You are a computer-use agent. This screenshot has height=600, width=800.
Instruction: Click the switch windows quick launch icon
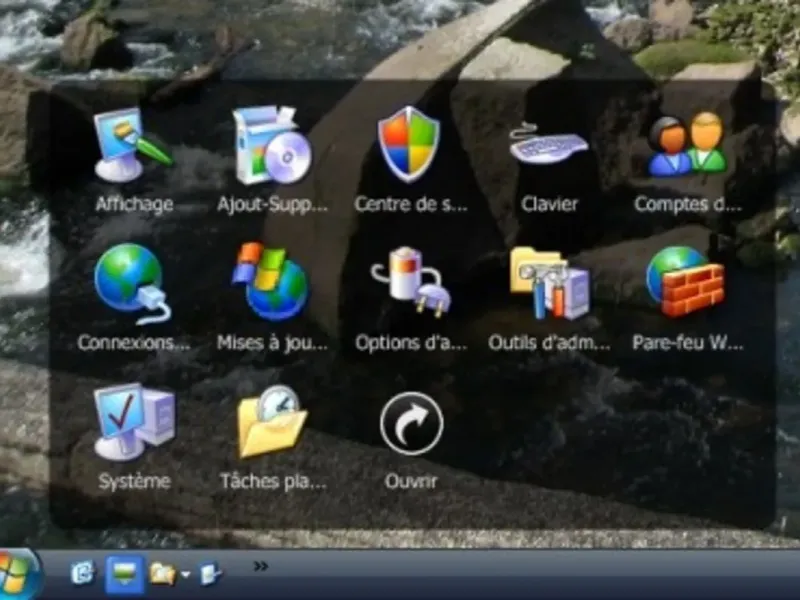(210, 574)
